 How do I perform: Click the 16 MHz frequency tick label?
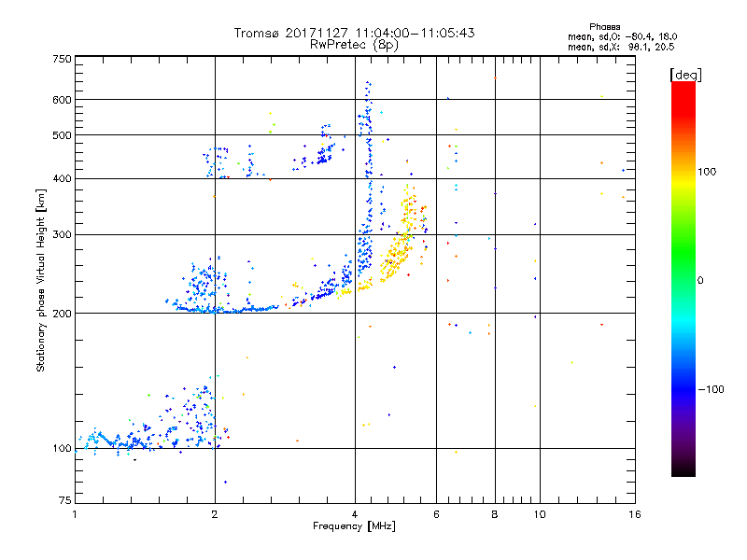pos(634,515)
